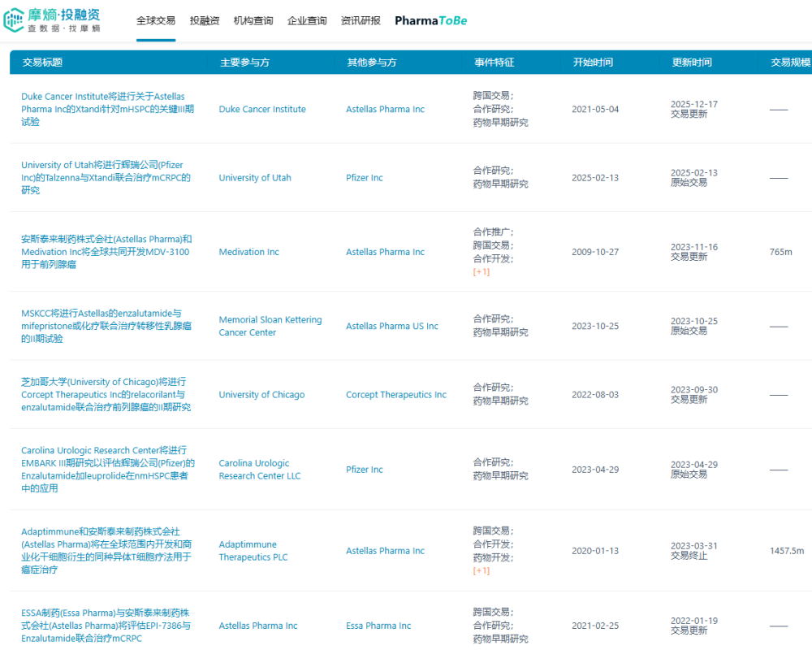Click Carolina Urologic Research Center LLC link

(260, 469)
